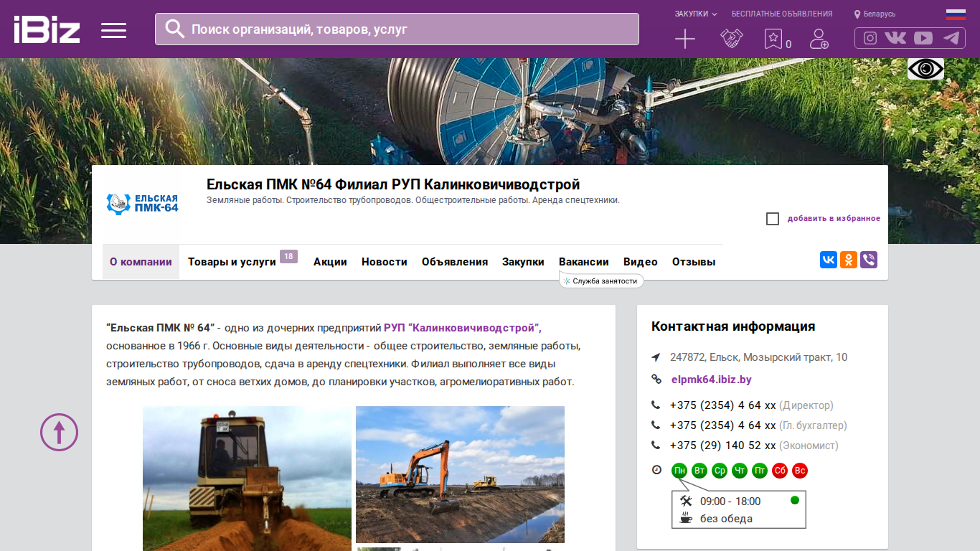The height and width of the screenshot is (551, 980).
Task: Open the favorites bookmark star icon
Action: (773, 39)
